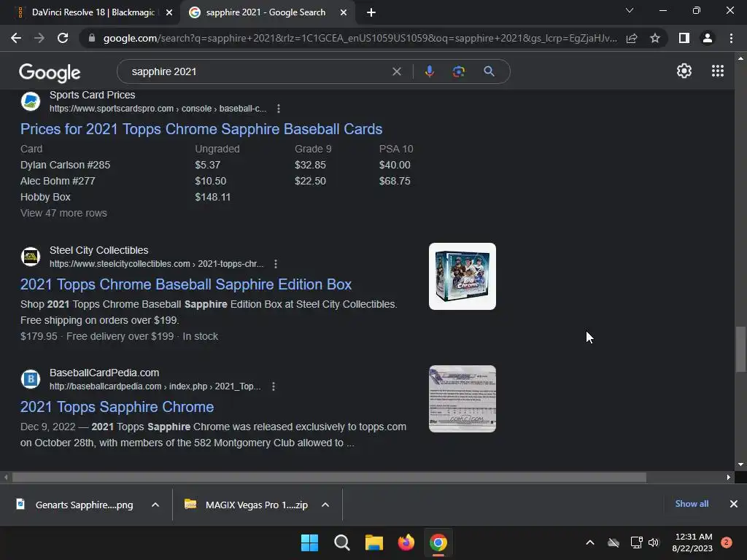Click BaseballCardPedia site favicon
This screenshot has width=747, height=560.
pos(31,379)
